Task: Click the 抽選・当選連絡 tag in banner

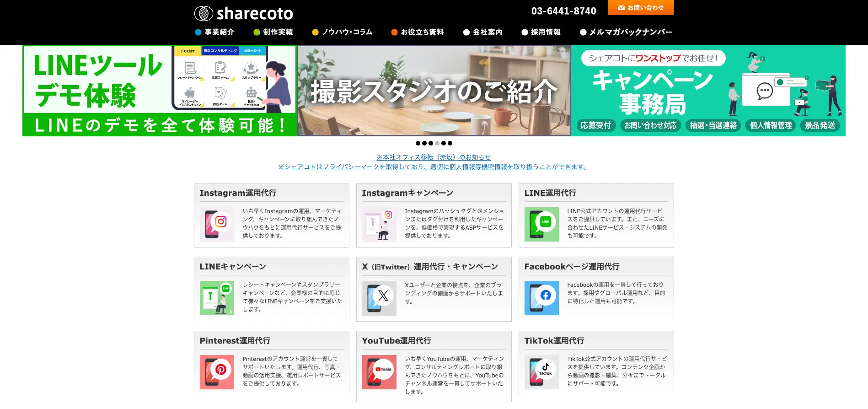Action: 713,125
